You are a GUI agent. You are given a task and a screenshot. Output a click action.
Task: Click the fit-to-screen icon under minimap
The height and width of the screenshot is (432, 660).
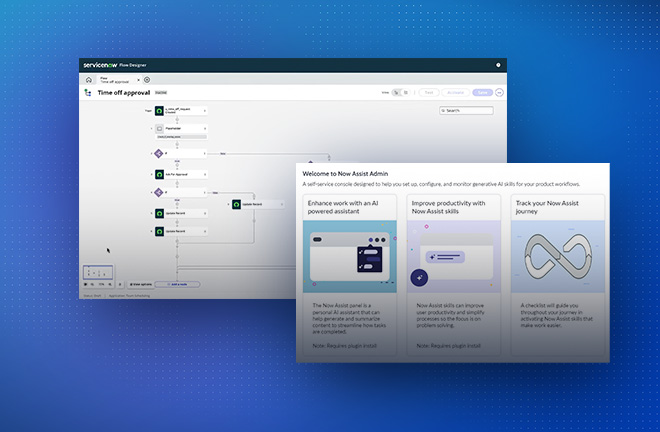(85, 285)
